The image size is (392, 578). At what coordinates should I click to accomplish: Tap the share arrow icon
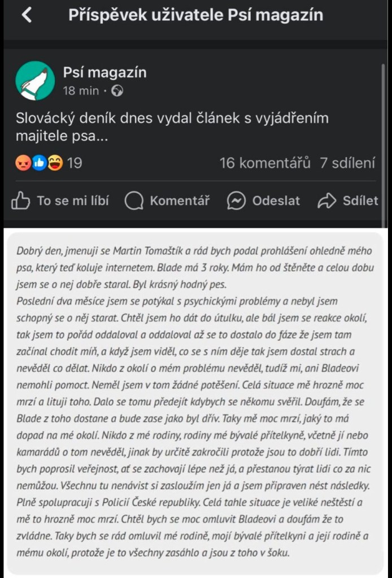coord(327,201)
